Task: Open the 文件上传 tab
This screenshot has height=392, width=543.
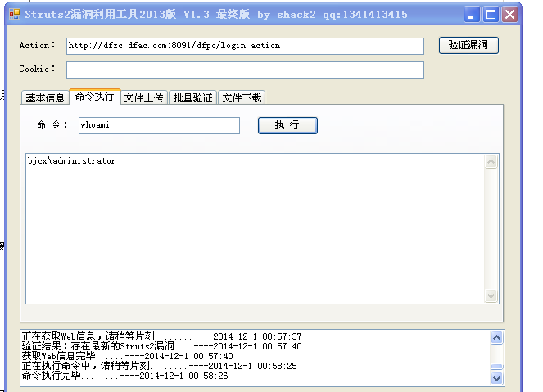Action: click(143, 98)
